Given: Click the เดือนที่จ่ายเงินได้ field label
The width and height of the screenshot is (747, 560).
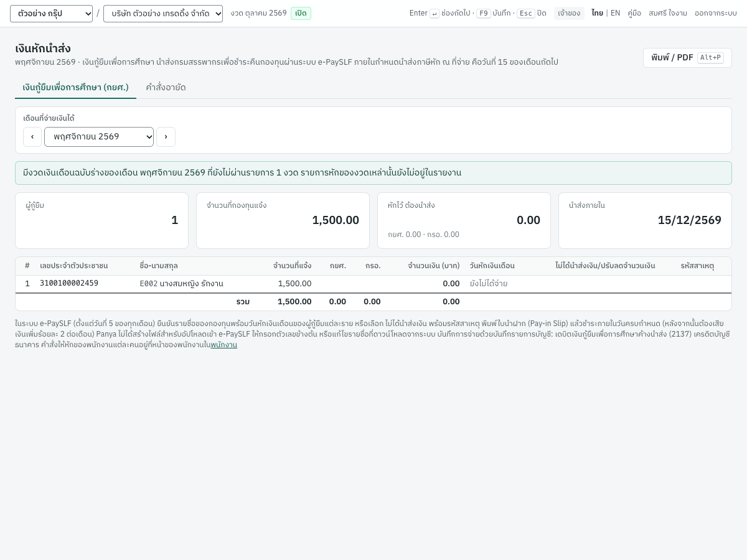Looking at the screenshot, I should pos(49,118).
